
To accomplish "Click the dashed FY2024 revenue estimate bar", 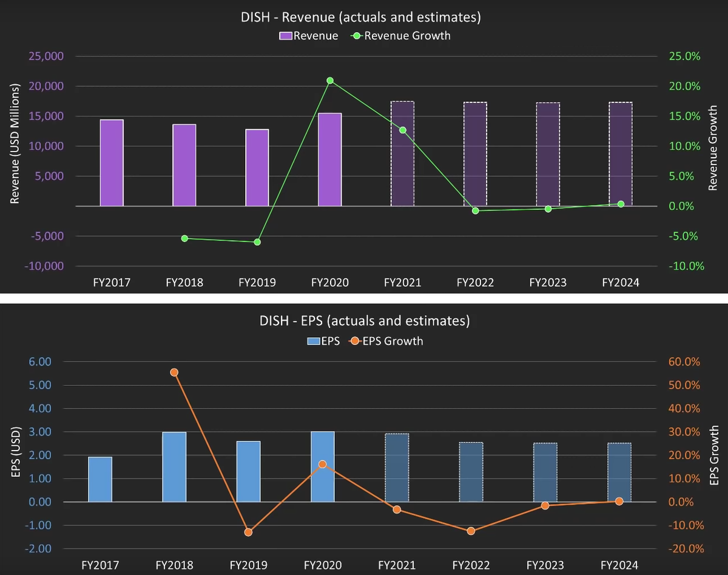I will [x=621, y=154].
